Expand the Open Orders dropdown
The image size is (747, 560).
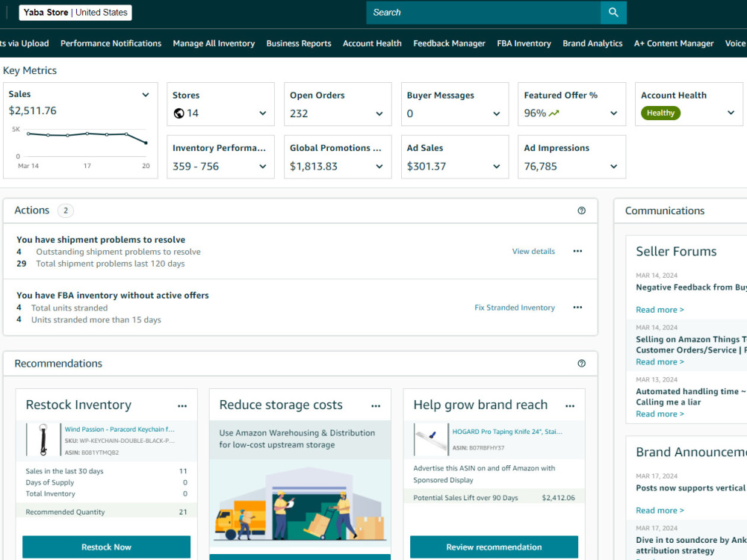(379, 113)
